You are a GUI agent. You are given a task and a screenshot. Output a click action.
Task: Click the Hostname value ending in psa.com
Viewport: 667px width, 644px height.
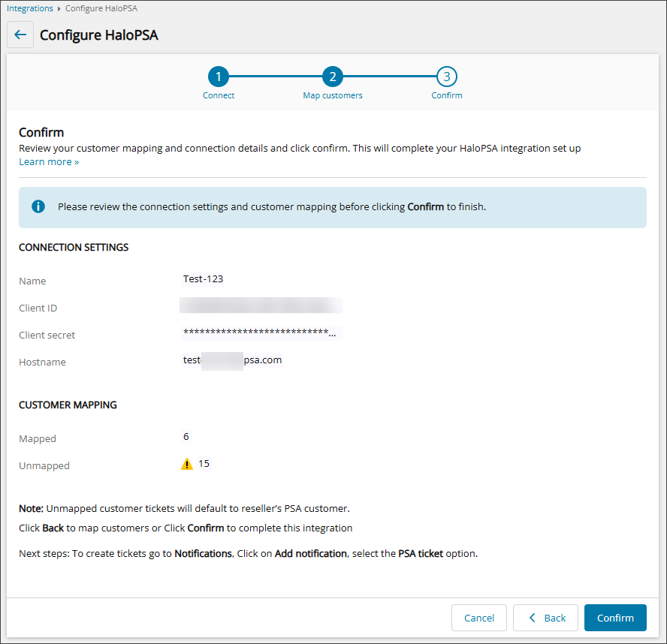[232, 360]
